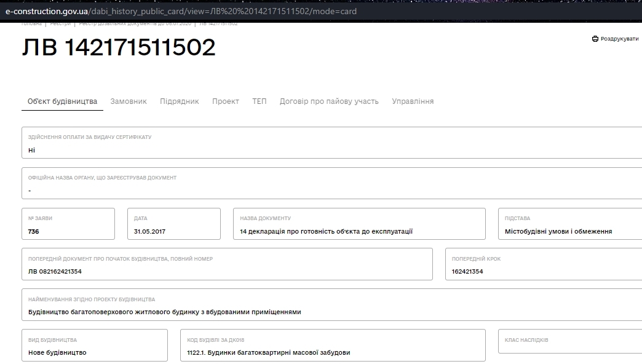Screen dimensions: 642x364
Task: Click the Реєстри breadcrumb link
Action: (x=60, y=24)
